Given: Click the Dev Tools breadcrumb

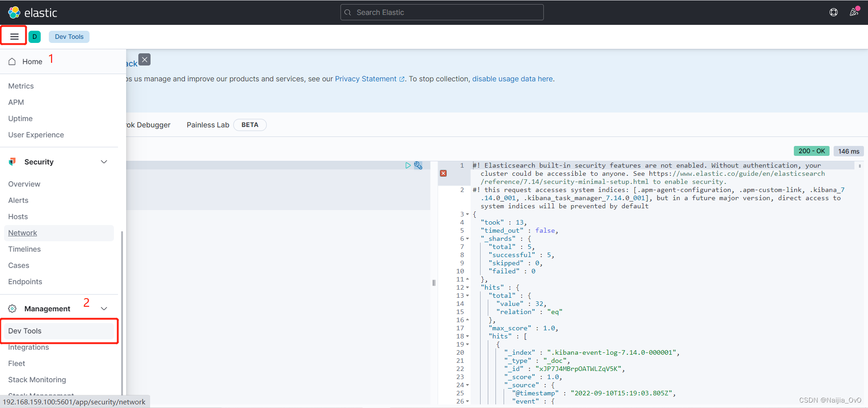Looking at the screenshot, I should point(69,37).
